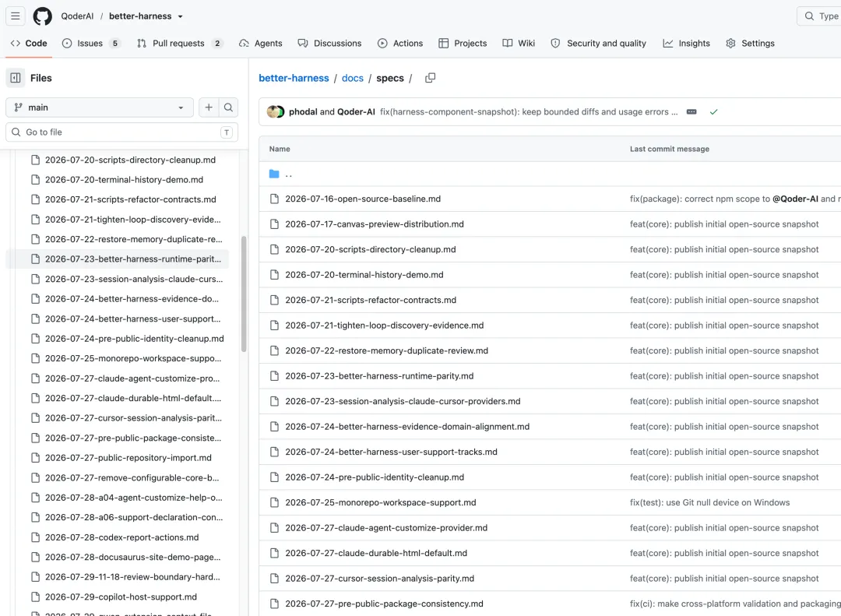Navigate to docs breadcrumb folder
Image resolution: width=841 pixels, height=616 pixels.
click(353, 78)
